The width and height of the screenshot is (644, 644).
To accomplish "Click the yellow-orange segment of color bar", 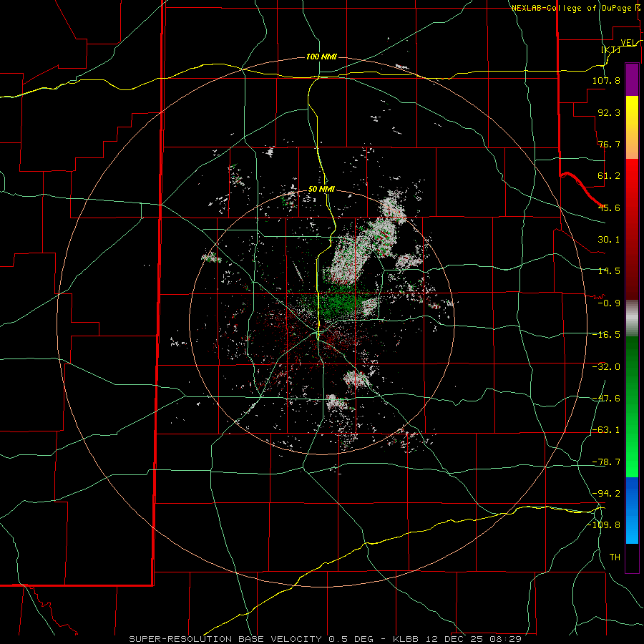I will coord(632,127).
